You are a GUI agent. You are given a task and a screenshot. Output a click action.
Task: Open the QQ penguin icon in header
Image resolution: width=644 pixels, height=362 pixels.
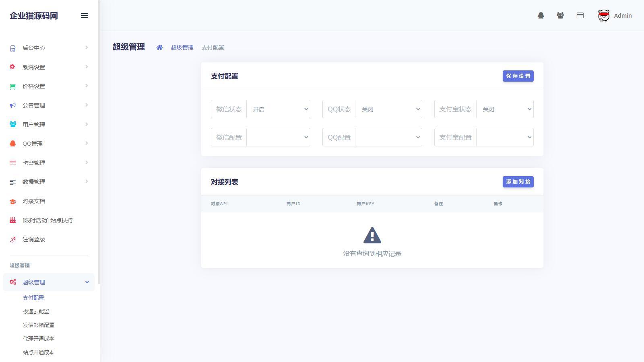541,15
